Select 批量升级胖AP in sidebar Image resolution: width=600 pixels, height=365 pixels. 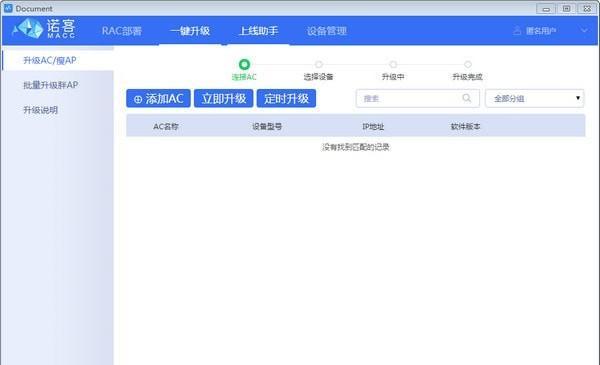(x=51, y=85)
